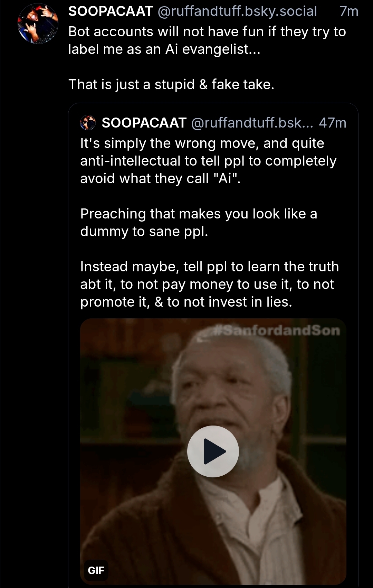Tap "Preaching that makes you look like" paragraph
The image size is (373, 588).
click(199, 223)
